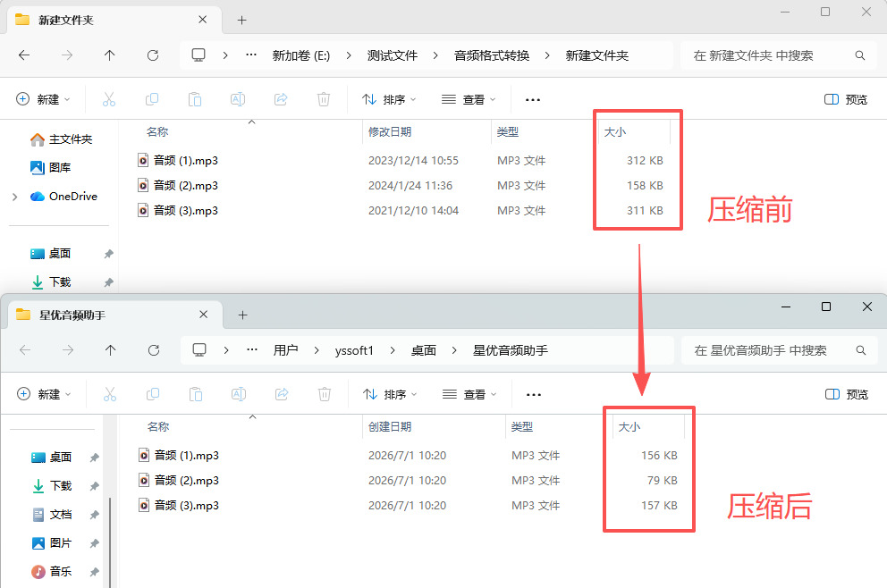Open 排序 dropdown in 新建文件夹 window
Screen dimensions: 887x588
click(x=389, y=99)
